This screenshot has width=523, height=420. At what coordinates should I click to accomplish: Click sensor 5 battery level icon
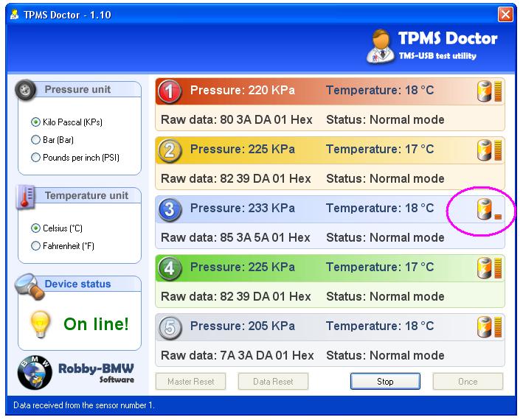489,326
